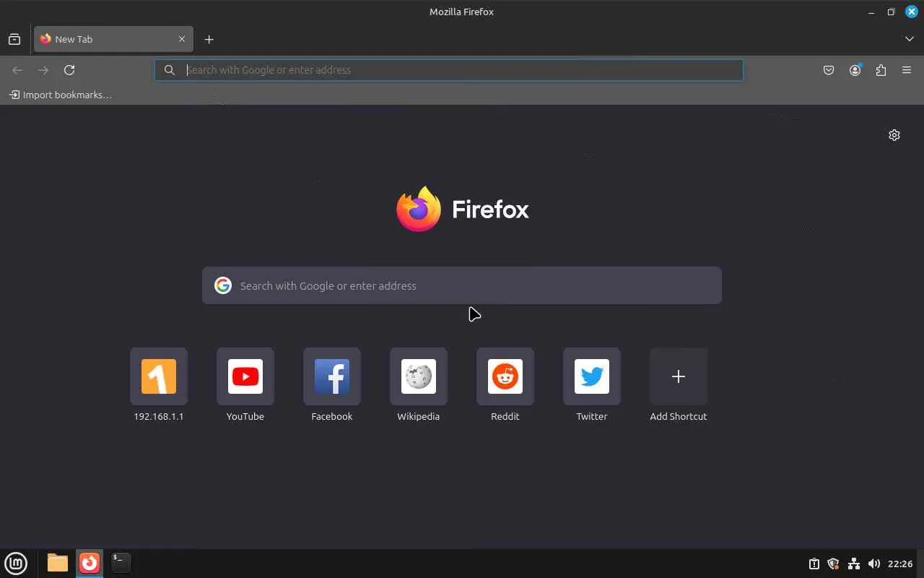The width and height of the screenshot is (924, 578).
Task: Go forward one page arrow
Action: click(43, 70)
